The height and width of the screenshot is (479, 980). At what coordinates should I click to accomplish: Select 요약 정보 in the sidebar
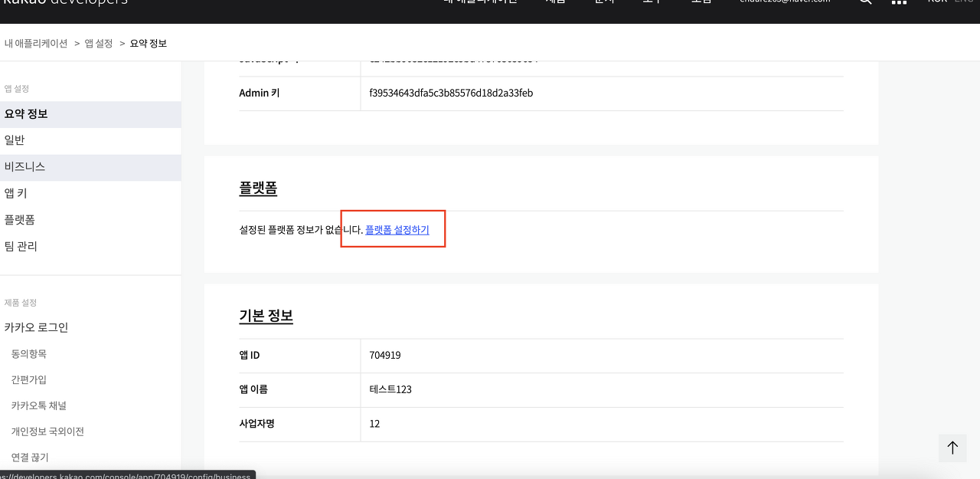pos(26,114)
